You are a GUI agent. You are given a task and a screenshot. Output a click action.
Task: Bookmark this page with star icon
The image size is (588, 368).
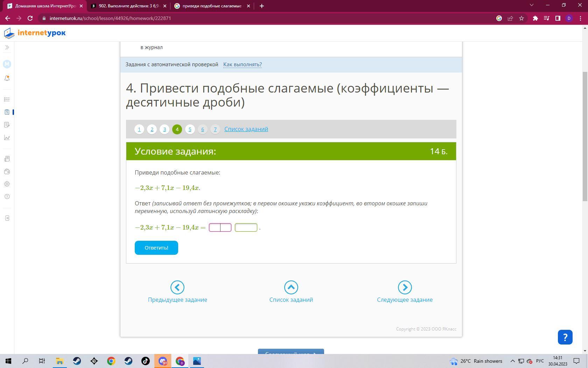(521, 18)
